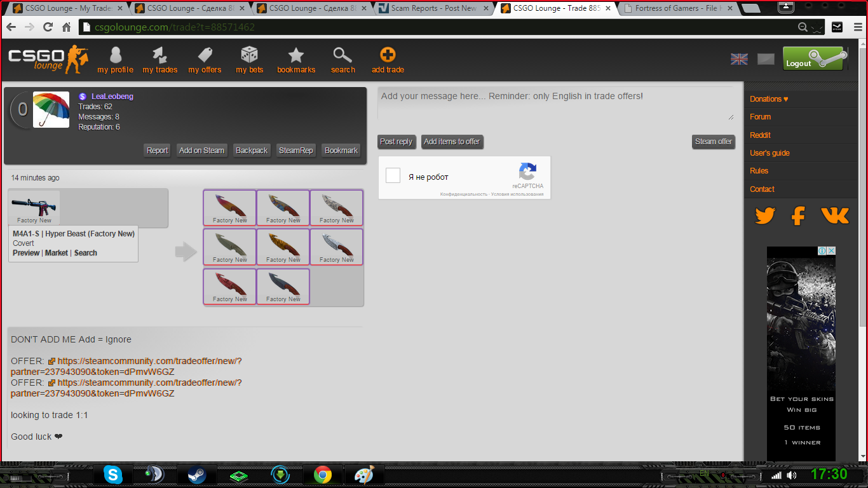Open the VK social icon

coord(834,216)
